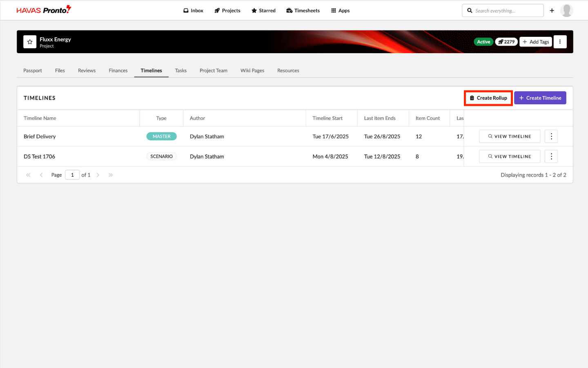
Task: Click the Tue 26/8/2025 end date cell
Action: coord(382,137)
